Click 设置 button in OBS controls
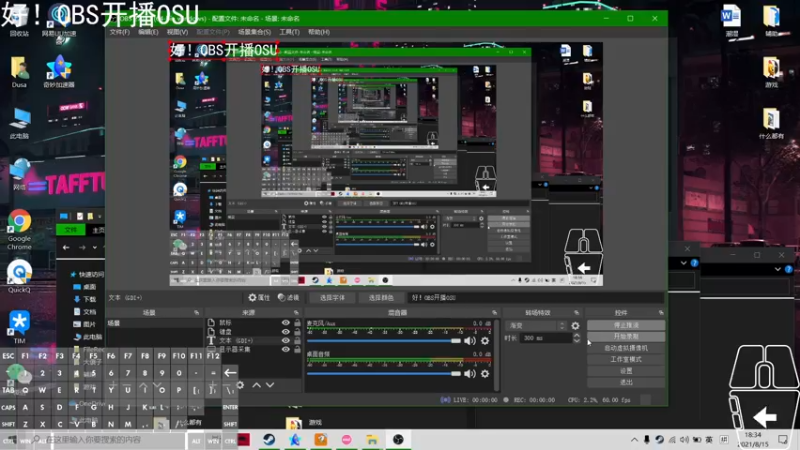Image resolution: width=800 pixels, height=450 pixels. pos(626,371)
